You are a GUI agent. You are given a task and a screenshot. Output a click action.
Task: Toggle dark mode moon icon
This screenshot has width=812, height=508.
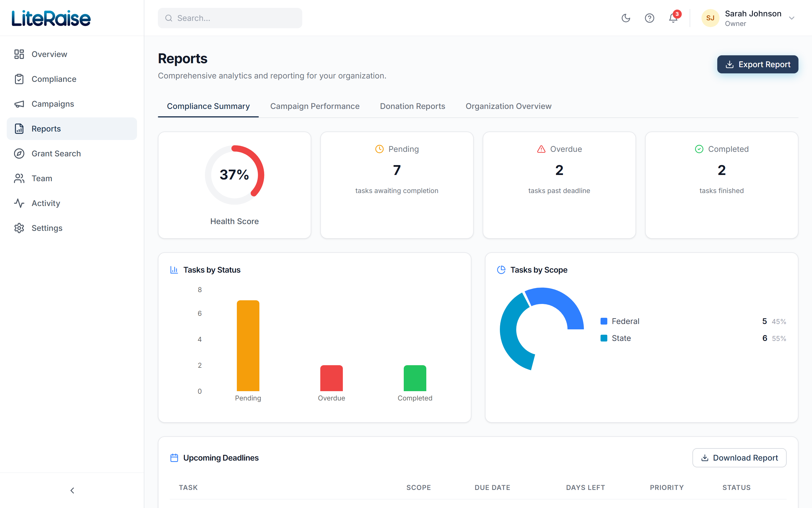(x=626, y=18)
